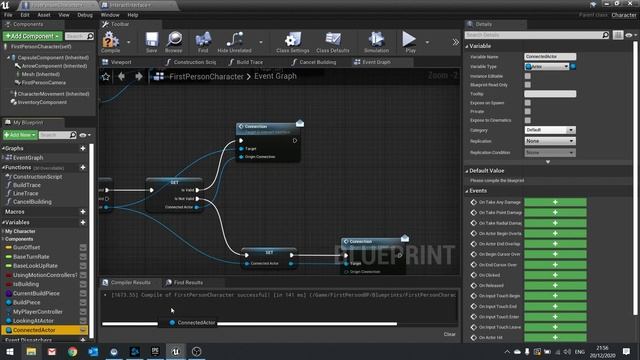Open Class Settings icon
This screenshot has width=640, height=360.
click(x=293, y=42)
